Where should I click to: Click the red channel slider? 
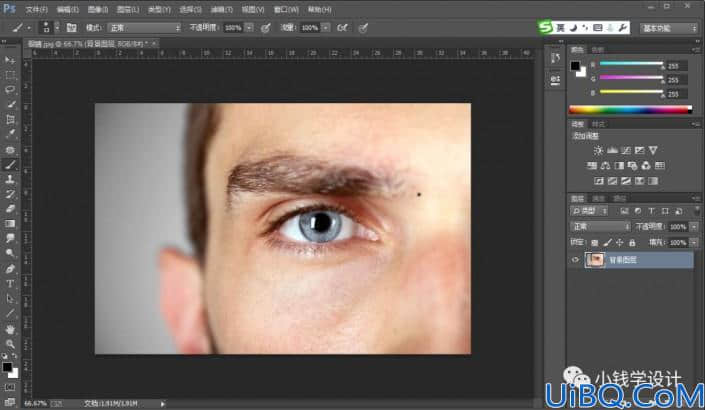pos(631,64)
